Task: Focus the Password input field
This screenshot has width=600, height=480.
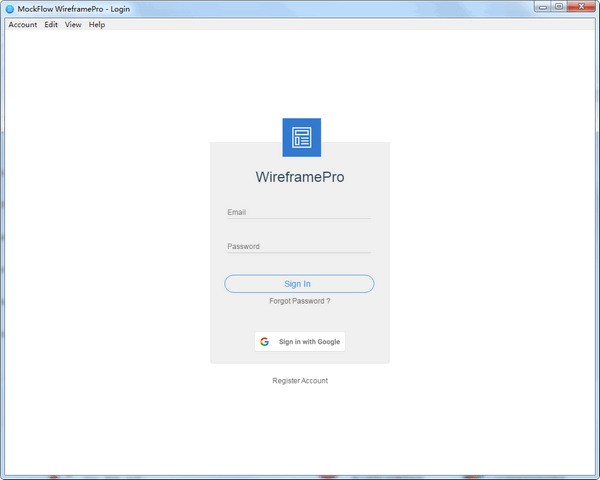Action: [x=299, y=246]
